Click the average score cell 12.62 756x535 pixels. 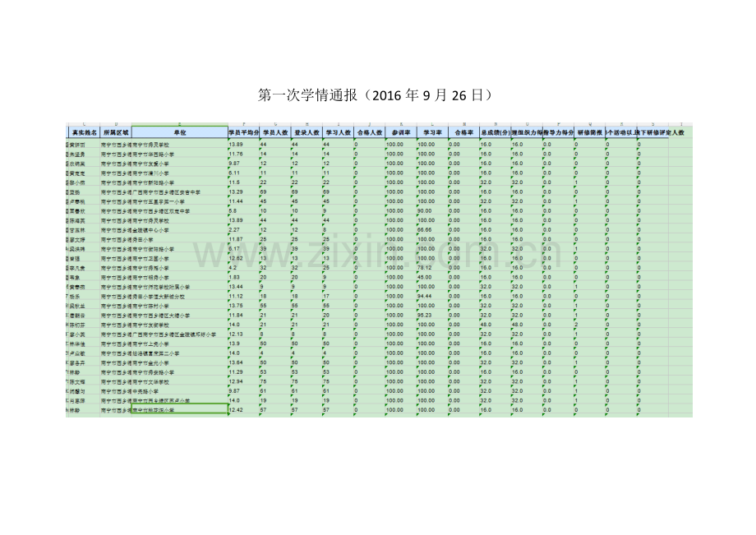click(x=243, y=258)
